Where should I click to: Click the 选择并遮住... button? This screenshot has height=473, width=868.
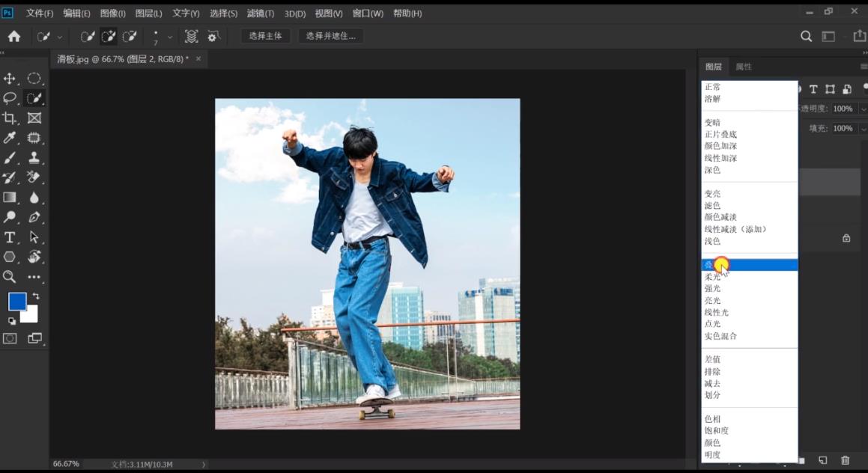click(x=330, y=36)
